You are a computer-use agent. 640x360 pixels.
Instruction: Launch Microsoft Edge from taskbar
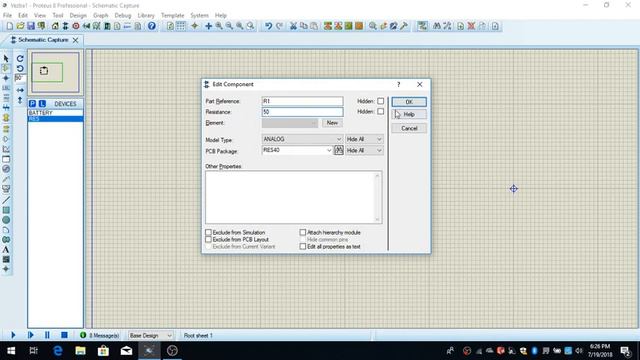(58, 351)
